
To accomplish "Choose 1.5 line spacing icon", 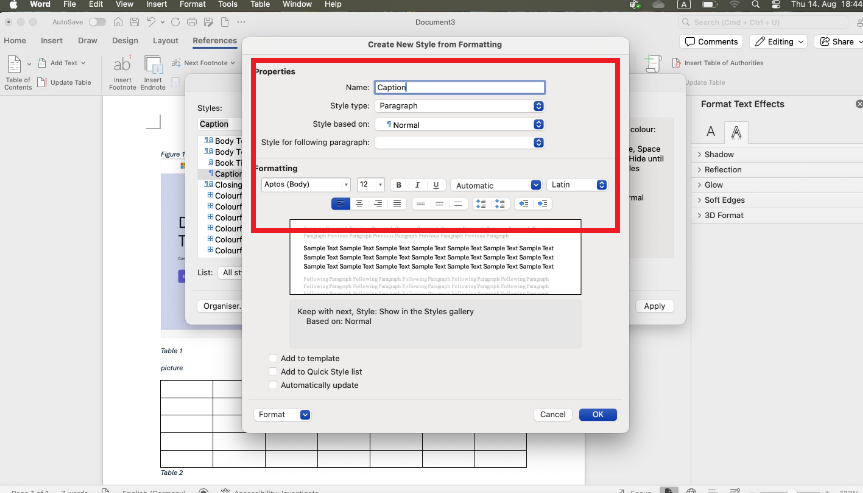I will tap(439, 204).
